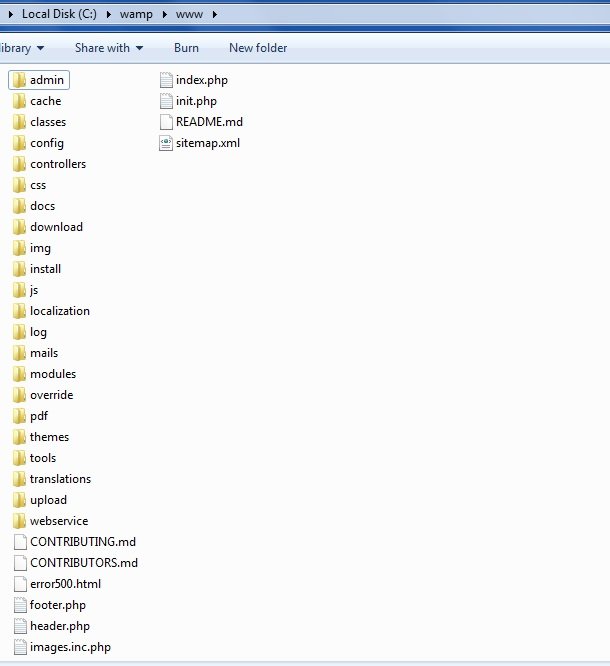610x666 pixels.
Task: Select the download folder icon
Action: coord(19,227)
